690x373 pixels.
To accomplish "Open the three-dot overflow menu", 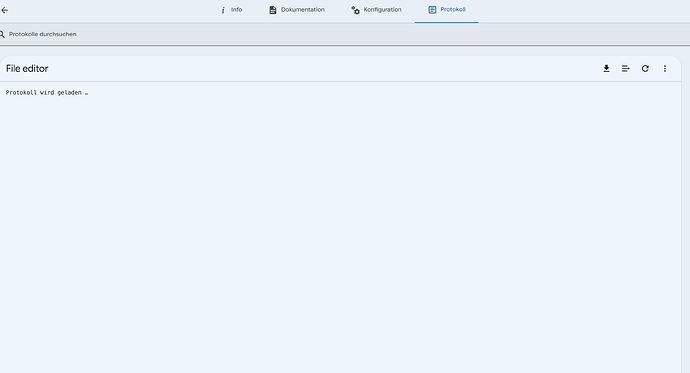I will coord(665,69).
